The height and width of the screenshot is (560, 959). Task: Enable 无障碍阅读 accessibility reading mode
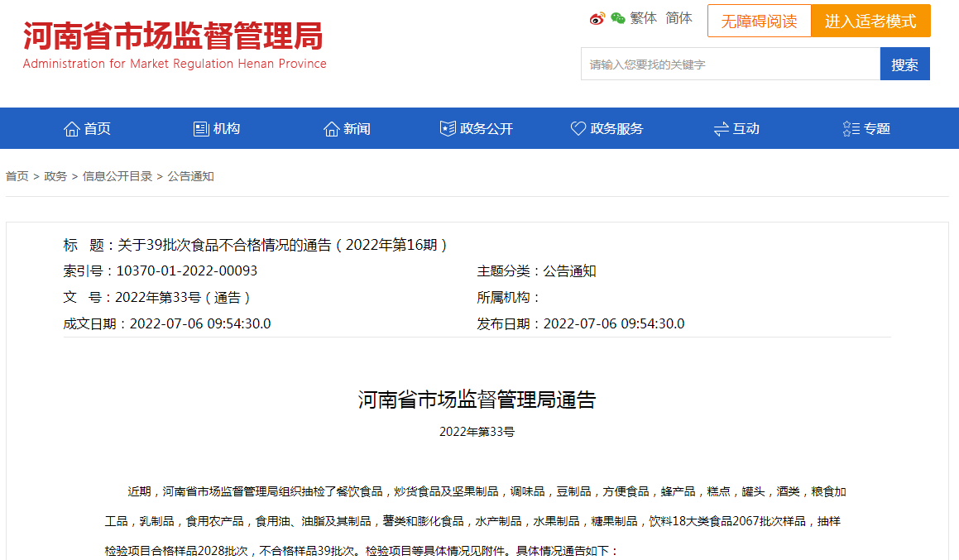(x=759, y=21)
